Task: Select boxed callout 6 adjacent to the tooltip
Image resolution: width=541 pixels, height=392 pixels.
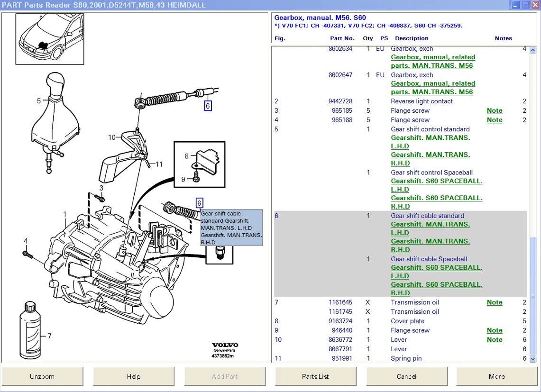Action: [x=199, y=203]
